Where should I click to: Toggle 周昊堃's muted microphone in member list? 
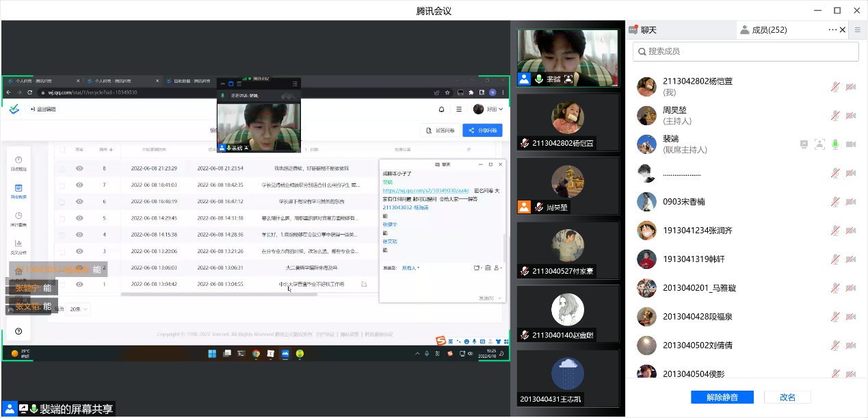[835, 116]
